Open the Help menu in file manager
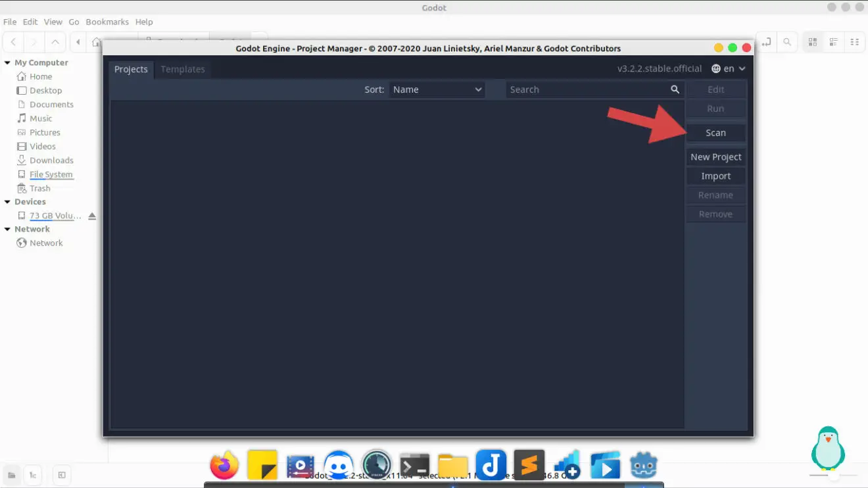Screen dimensions: 868x488 click(x=144, y=22)
